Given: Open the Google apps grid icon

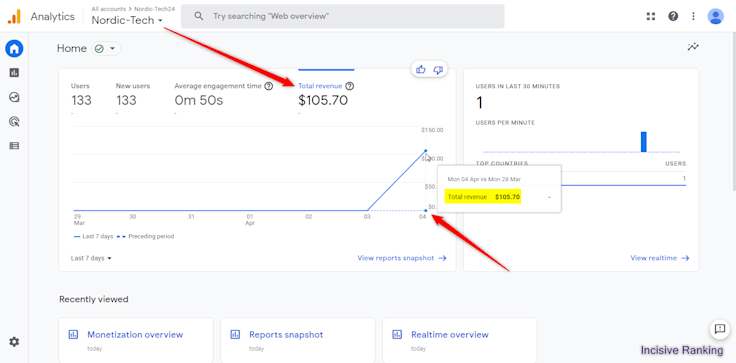Looking at the screenshot, I should coord(651,16).
